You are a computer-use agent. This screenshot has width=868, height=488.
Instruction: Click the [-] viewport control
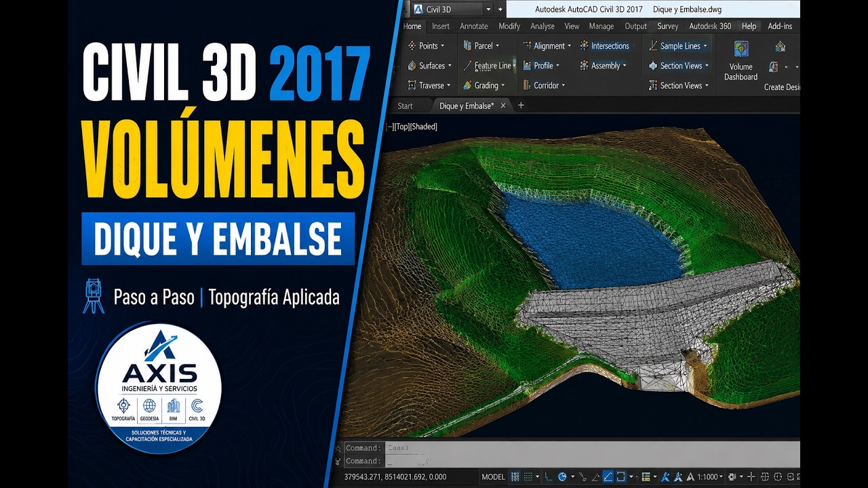[x=389, y=127]
